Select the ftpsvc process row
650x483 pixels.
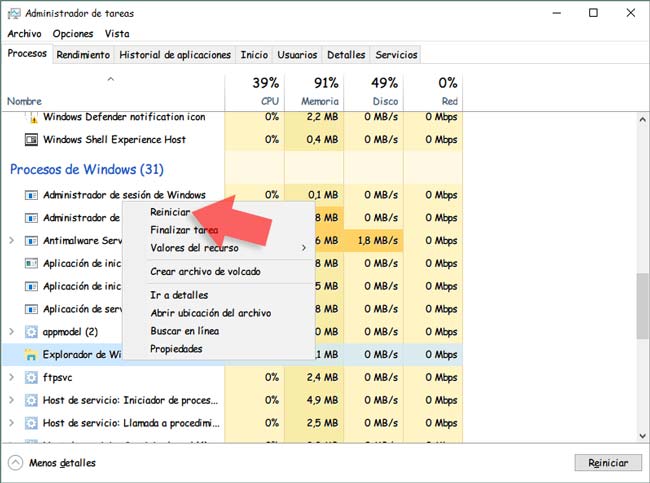pos(232,377)
